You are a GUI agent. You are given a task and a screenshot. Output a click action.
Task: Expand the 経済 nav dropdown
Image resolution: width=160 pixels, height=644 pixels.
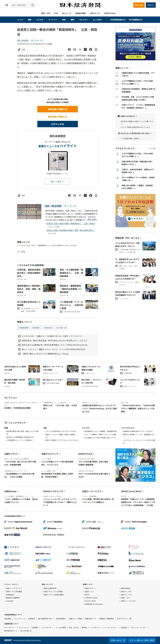click(x=65, y=20)
